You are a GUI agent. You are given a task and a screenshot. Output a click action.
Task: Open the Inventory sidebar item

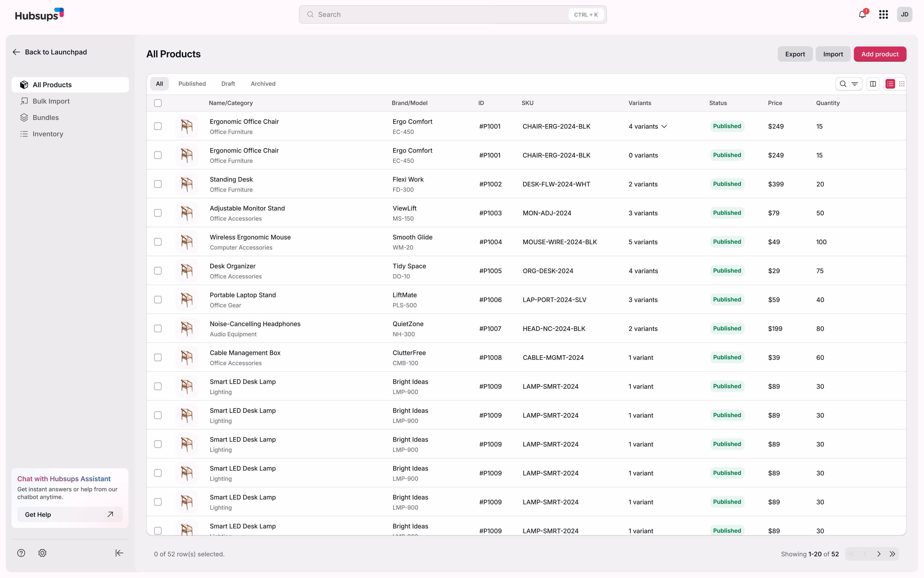[x=70, y=134]
